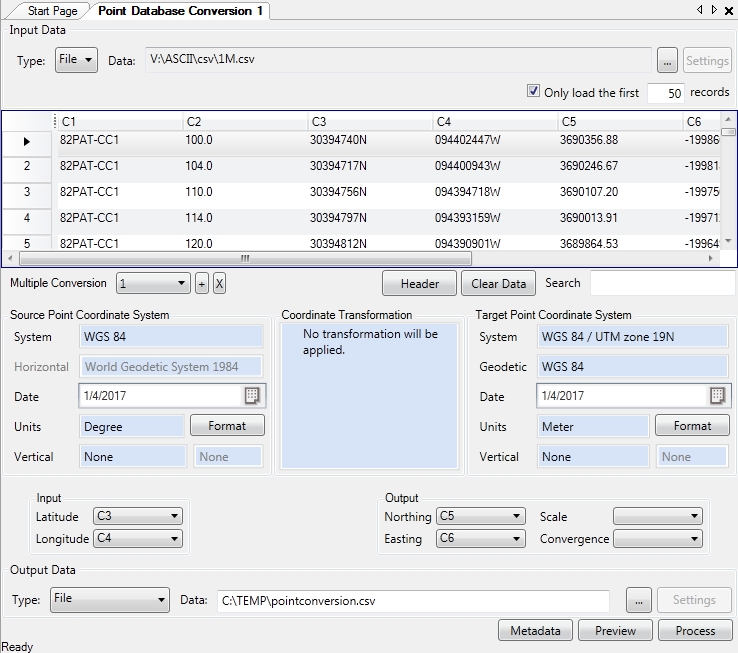
Task: Click output file path field
Action: [413, 601]
